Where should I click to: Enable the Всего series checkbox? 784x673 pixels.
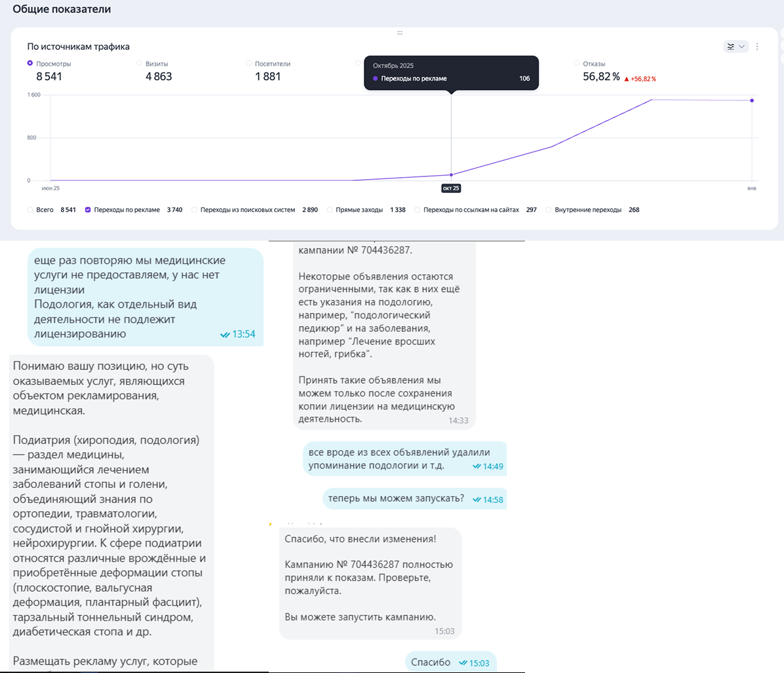[x=30, y=210]
